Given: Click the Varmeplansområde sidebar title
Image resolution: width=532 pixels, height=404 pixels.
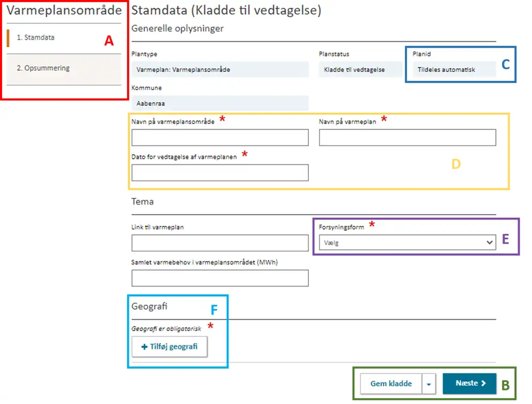Looking at the screenshot, I should coord(60,10).
